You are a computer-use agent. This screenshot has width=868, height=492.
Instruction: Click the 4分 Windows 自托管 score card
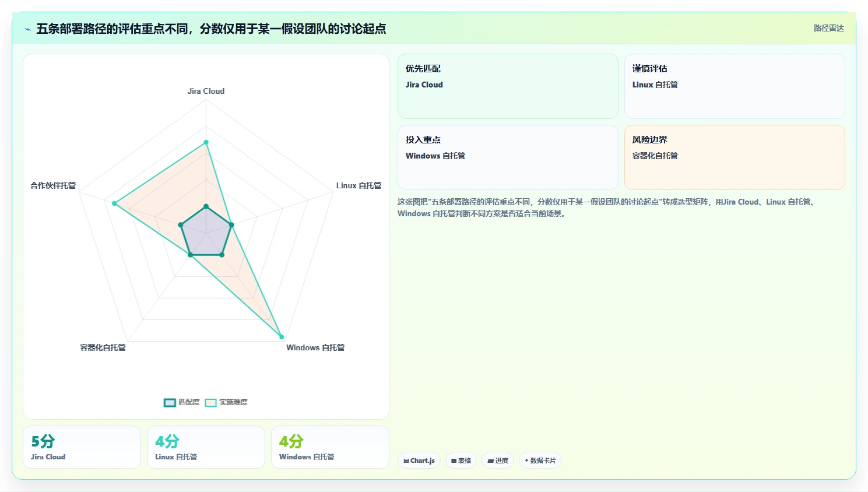click(x=330, y=447)
